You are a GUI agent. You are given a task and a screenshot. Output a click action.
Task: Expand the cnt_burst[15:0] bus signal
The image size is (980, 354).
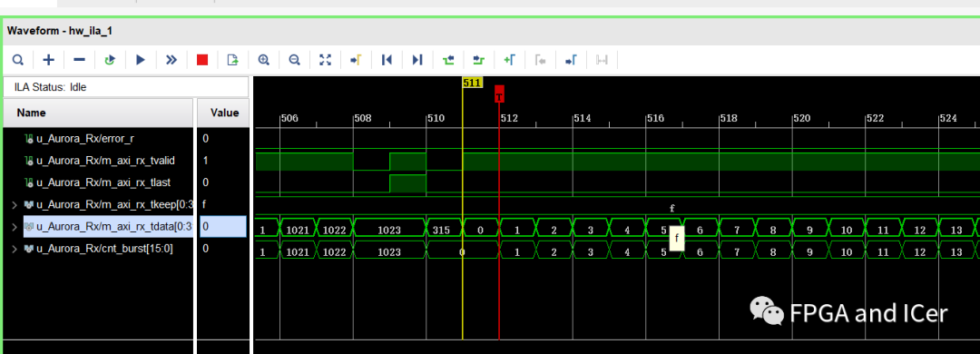point(15,249)
